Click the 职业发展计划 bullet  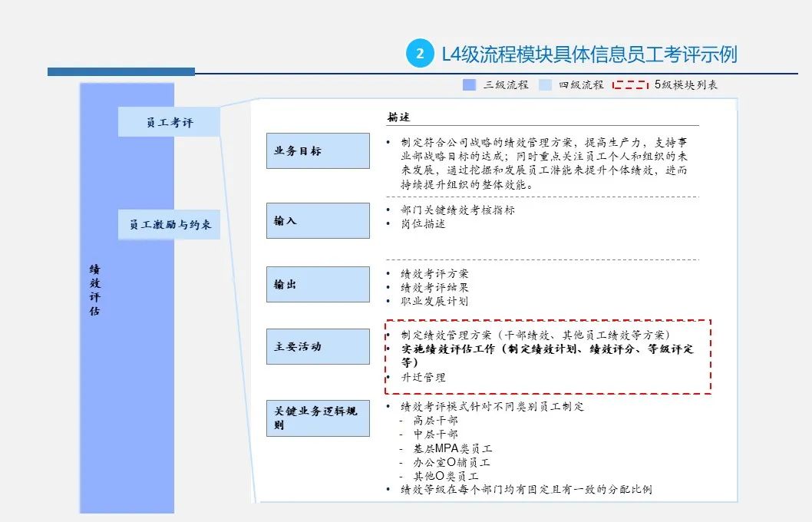(434, 302)
